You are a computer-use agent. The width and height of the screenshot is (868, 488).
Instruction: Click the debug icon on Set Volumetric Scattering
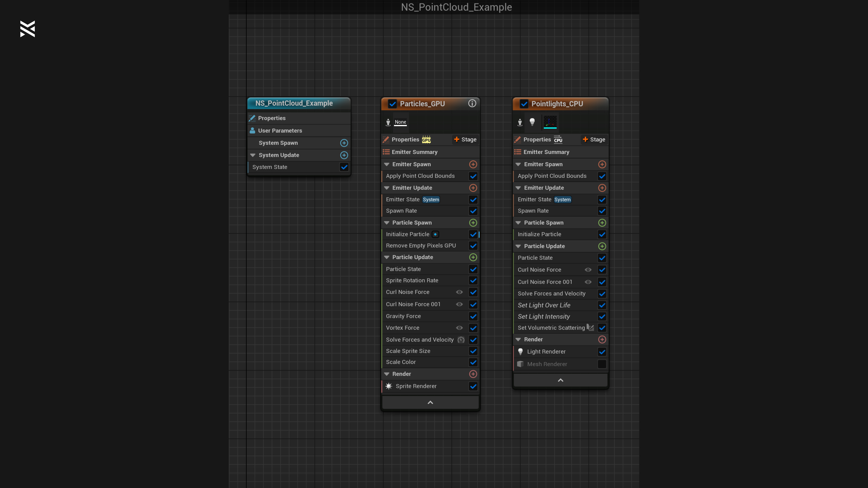click(590, 327)
